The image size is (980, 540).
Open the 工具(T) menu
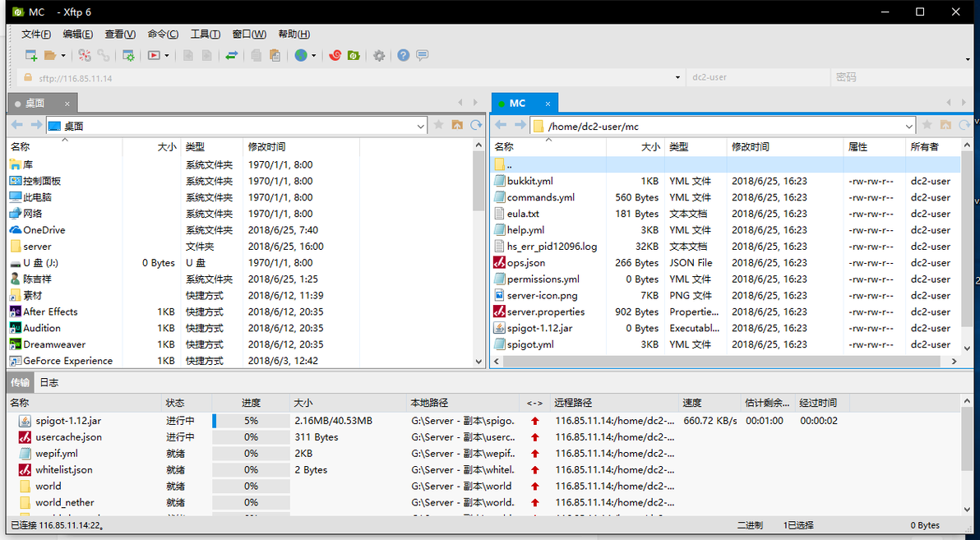point(205,35)
